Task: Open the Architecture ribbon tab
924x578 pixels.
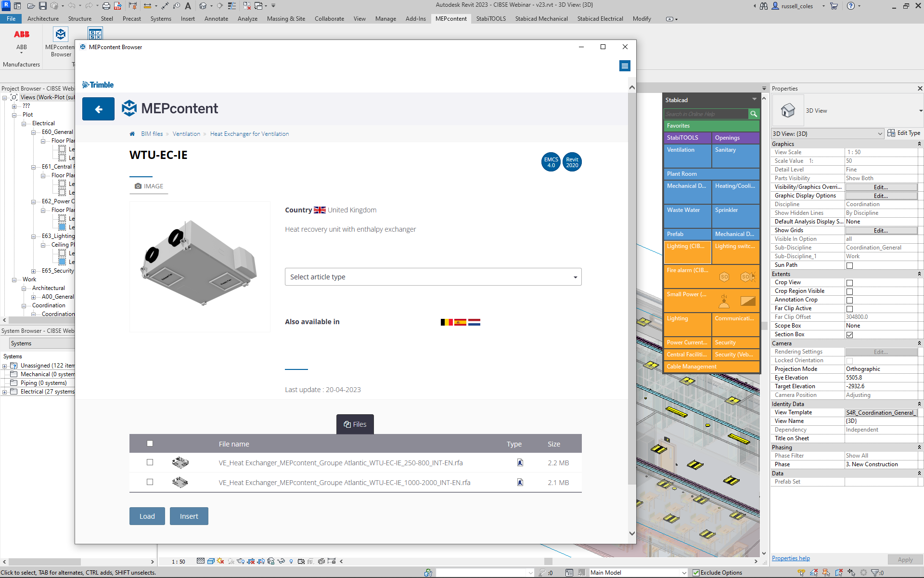Action: coord(43,19)
